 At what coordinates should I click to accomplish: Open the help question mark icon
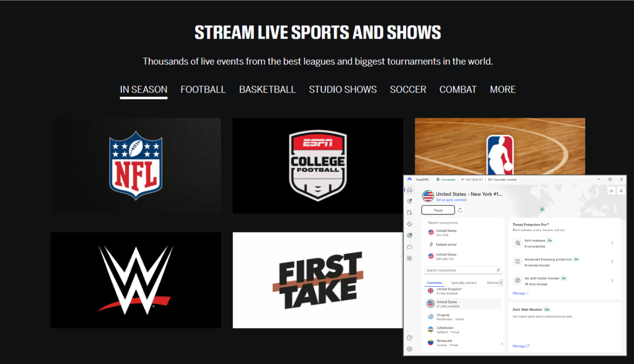click(409, 337)
